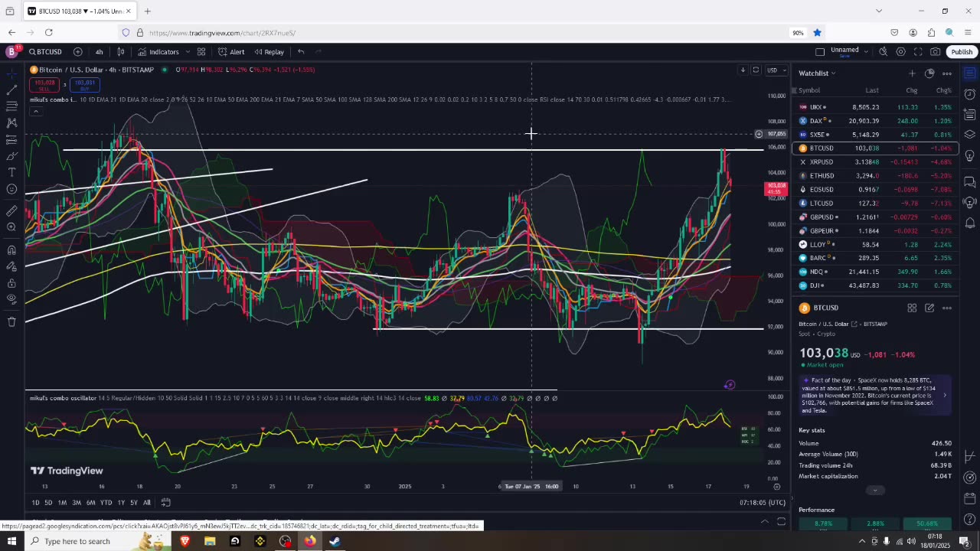Open the watchlist three-dots menu
Viewport: 980px width, 551px height.
(947, 73)
